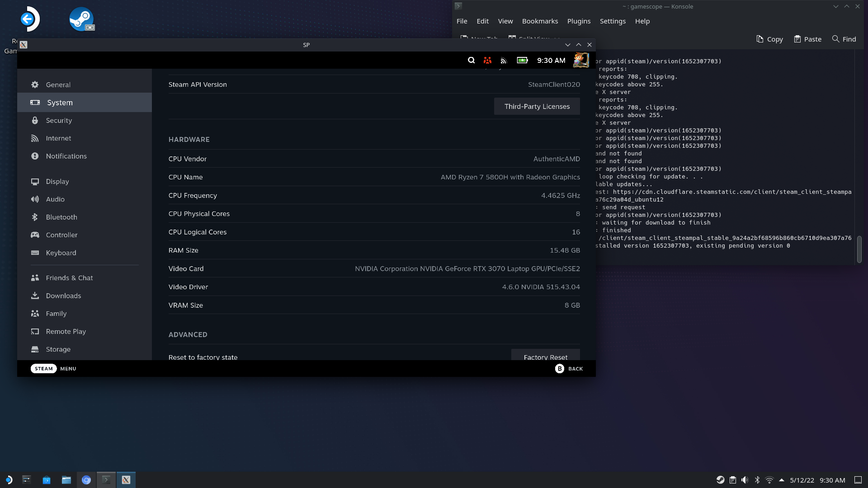Viewport: 868px width, 488px height.
Task: Open the File menu in Konsole
Action: point(462,21)
